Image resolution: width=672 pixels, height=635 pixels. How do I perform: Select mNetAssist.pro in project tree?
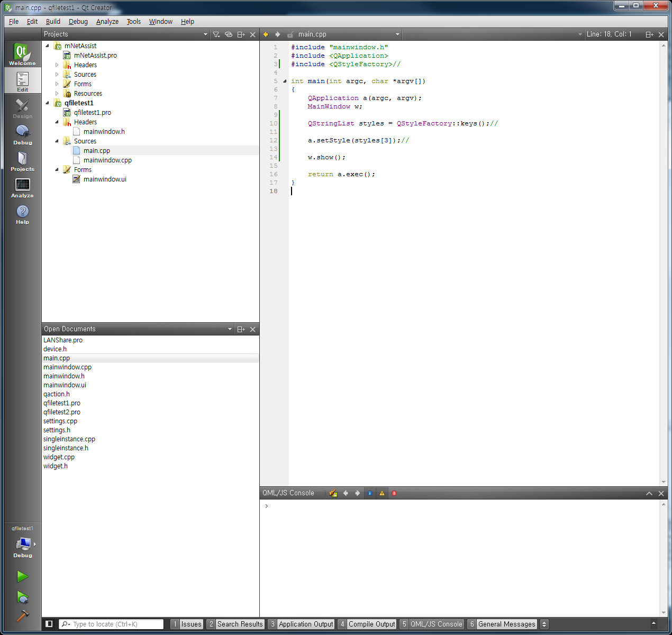(95, 56)
